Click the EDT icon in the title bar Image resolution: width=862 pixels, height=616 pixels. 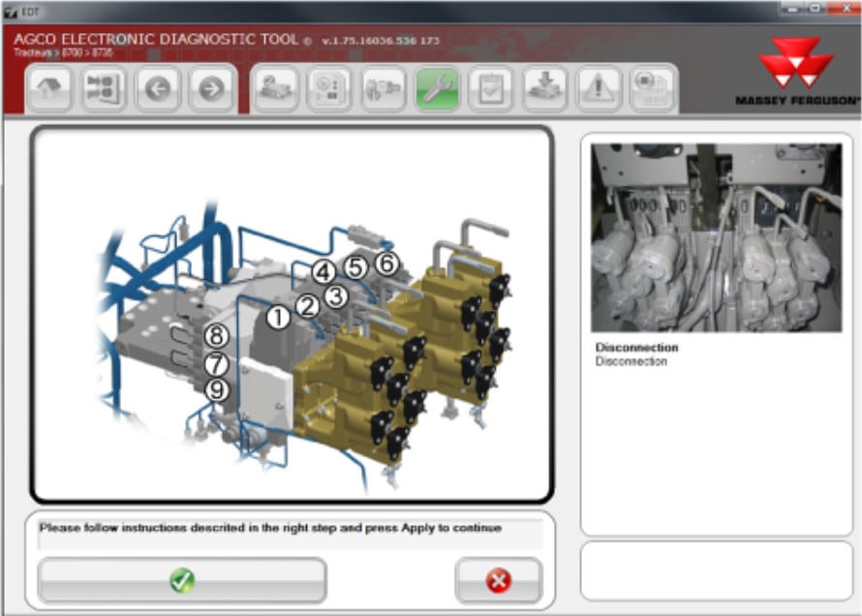[11, 12]
